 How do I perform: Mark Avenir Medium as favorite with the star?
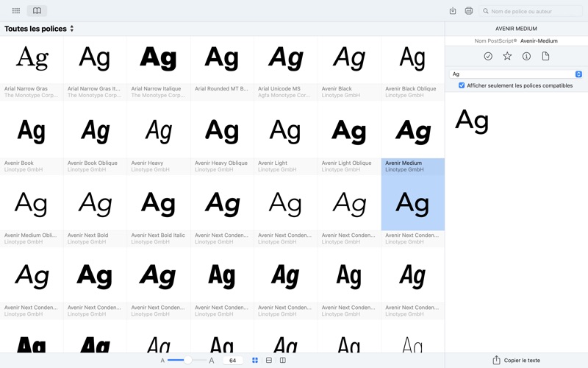tap(507, 57)
